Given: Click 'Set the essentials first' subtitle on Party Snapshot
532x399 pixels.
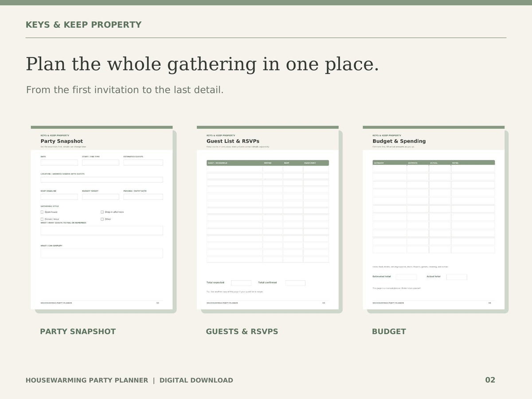Looking at the screenshot, I should point(63,147).
